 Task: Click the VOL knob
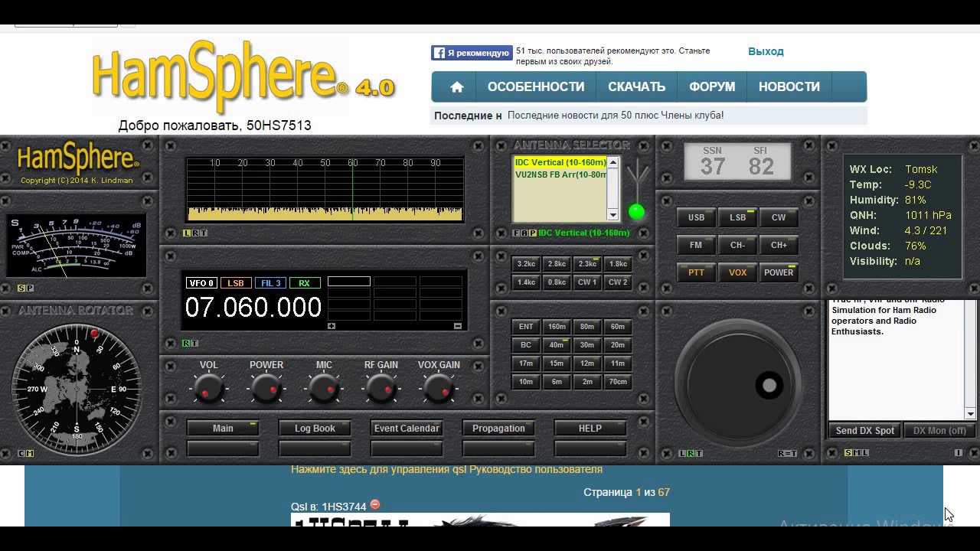pyautogui.click(x=208, y=390)
